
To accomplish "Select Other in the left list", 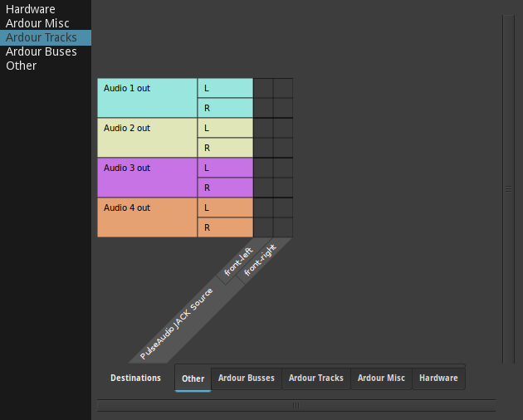I will (22, 66).
